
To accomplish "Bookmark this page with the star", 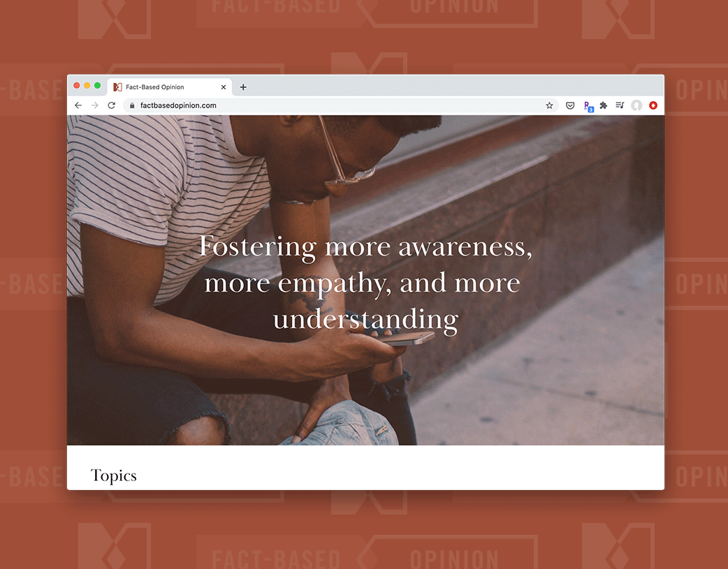I will 549,105.
